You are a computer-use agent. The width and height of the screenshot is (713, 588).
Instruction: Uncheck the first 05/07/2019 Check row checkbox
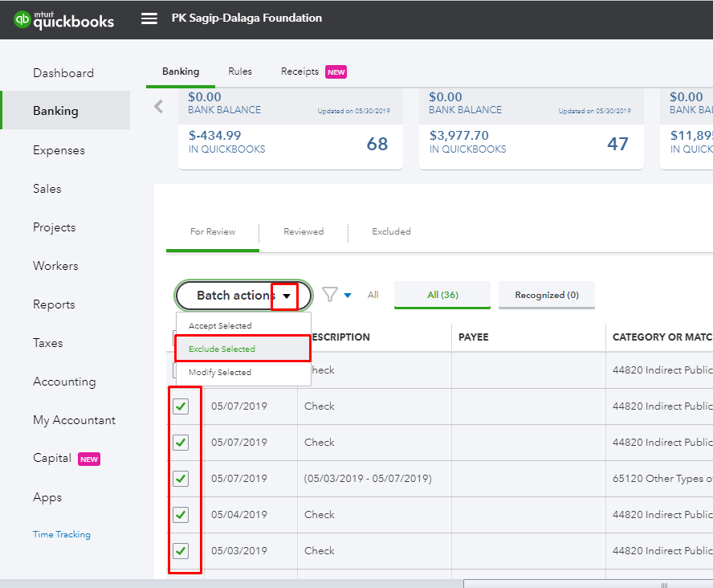(181, 406)
